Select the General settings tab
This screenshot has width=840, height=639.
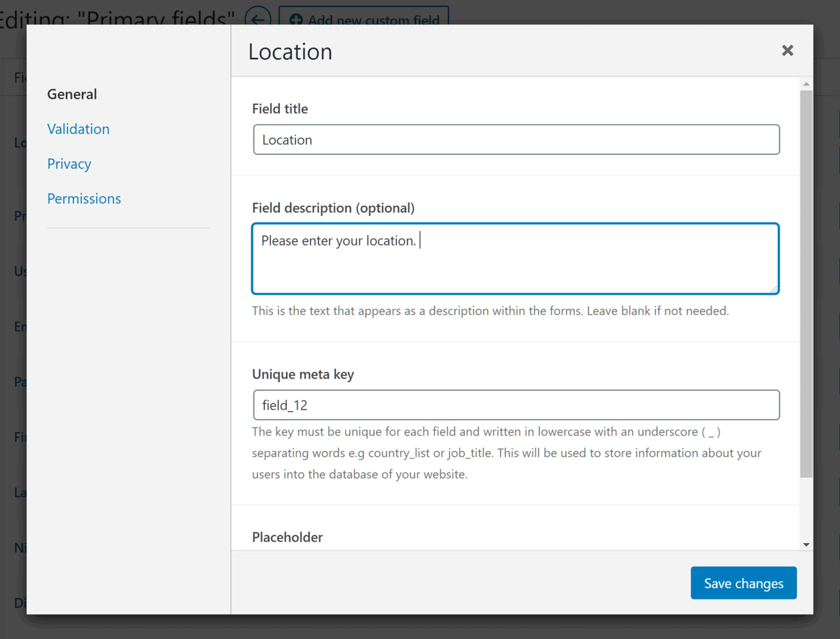point(72,94)
